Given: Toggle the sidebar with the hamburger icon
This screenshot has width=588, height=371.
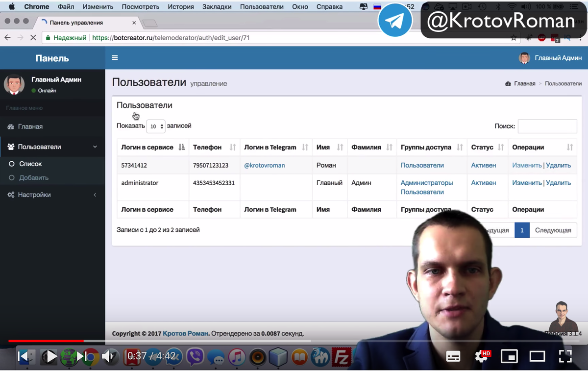Looking at the screenshot, I should 115,58.
